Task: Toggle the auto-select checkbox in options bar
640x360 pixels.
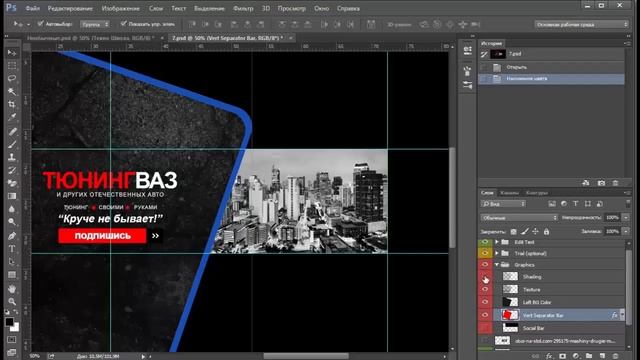Action: point(40,24)
